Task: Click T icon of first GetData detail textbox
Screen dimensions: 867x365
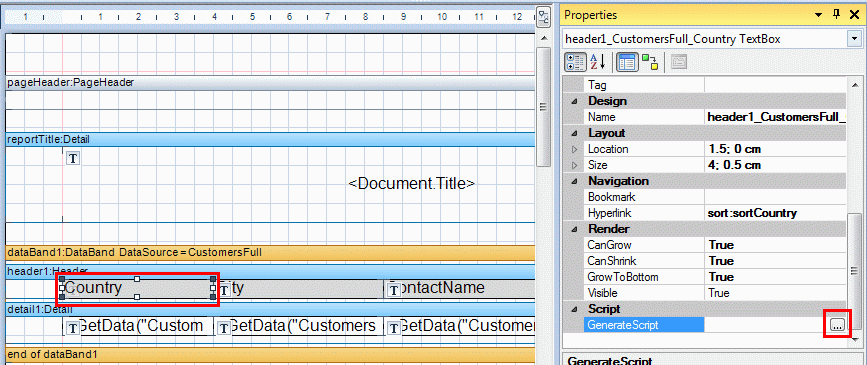Action: (x=72, y=328)
